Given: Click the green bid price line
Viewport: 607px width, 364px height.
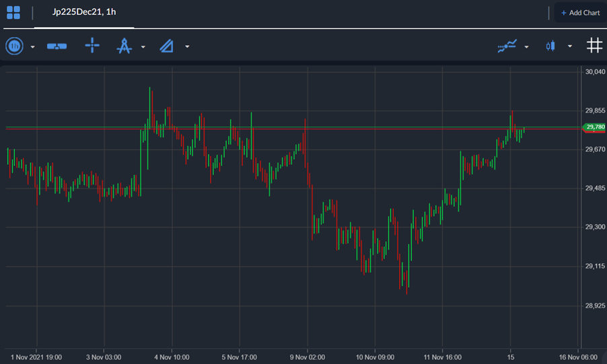Looking at the screenshot, I should (293, 126).
